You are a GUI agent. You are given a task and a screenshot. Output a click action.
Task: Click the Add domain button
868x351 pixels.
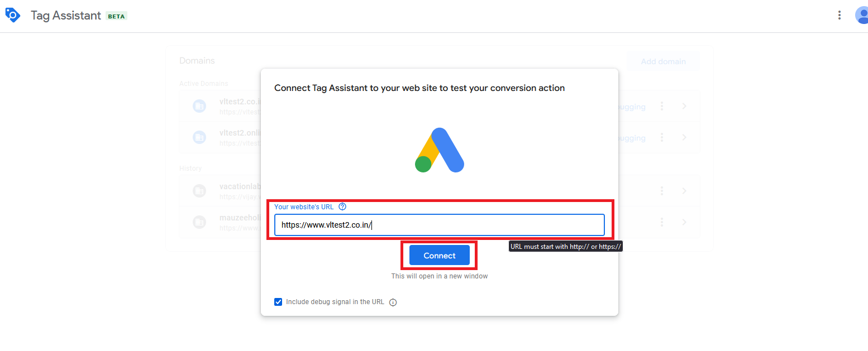coord(663,61)
